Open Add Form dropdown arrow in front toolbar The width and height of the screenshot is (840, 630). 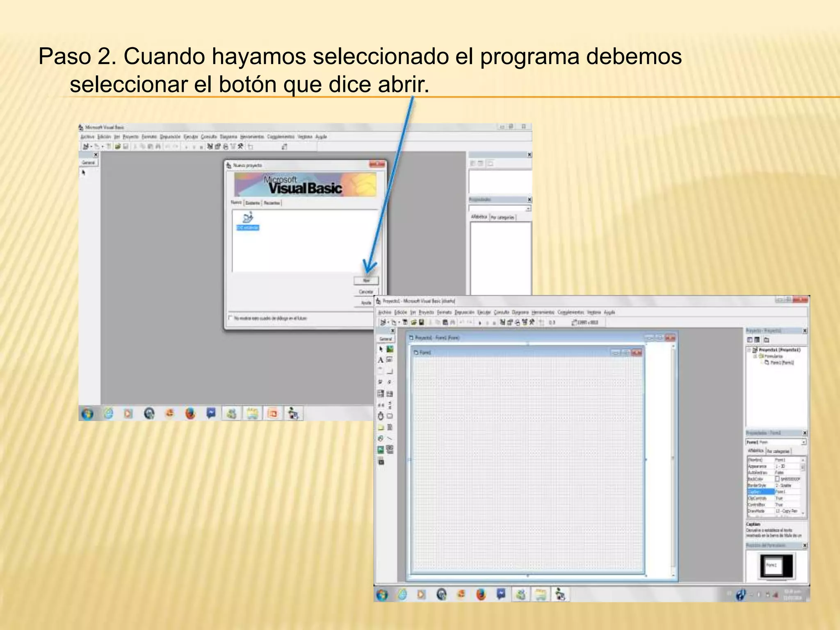(398, 323)
